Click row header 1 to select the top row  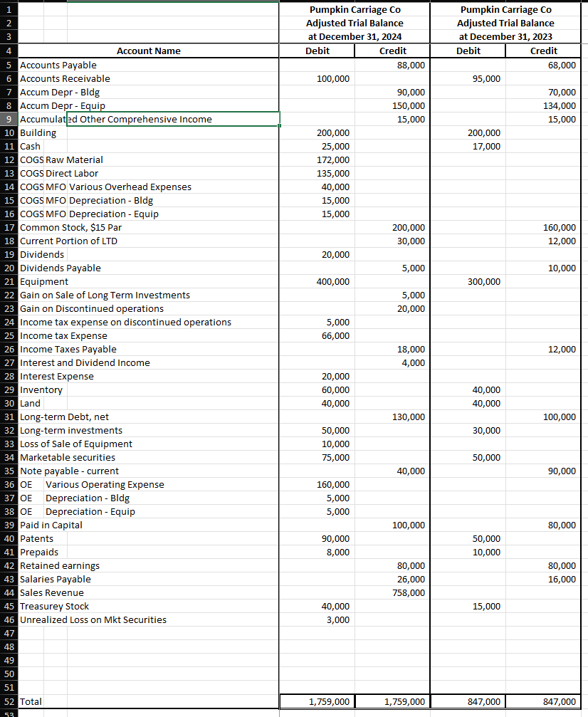pyautogui.click(x=9, y=11)
